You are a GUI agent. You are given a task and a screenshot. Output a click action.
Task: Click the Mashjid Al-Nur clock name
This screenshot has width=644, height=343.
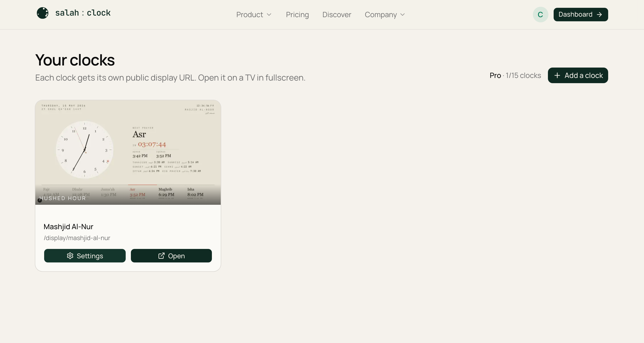tap(68, 227)
